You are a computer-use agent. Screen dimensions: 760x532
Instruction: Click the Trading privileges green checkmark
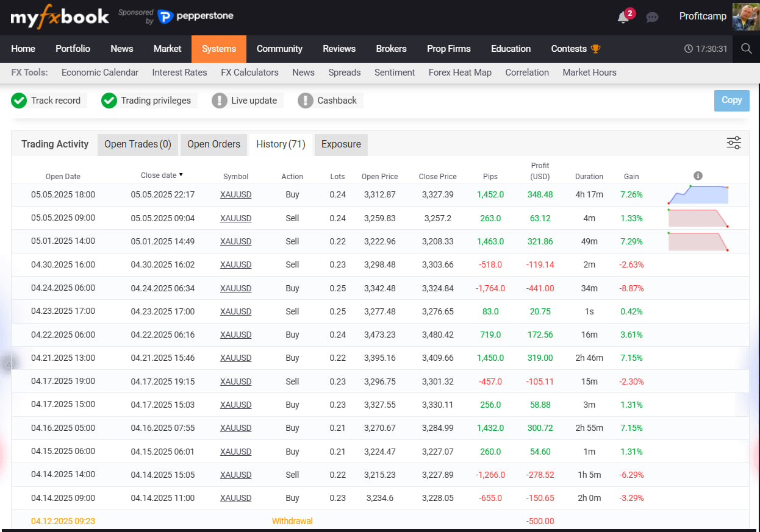(x=109, y=101)
